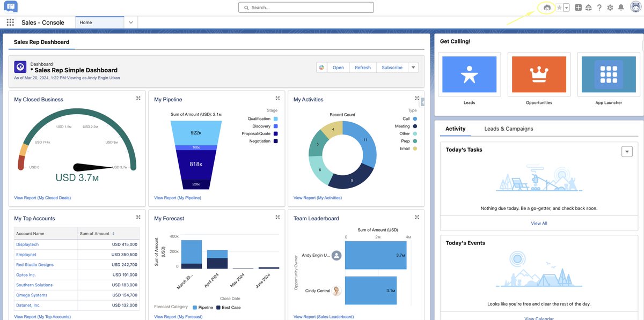Check notifications bell icon
644x320 pixels.
[x=621, y=7]
